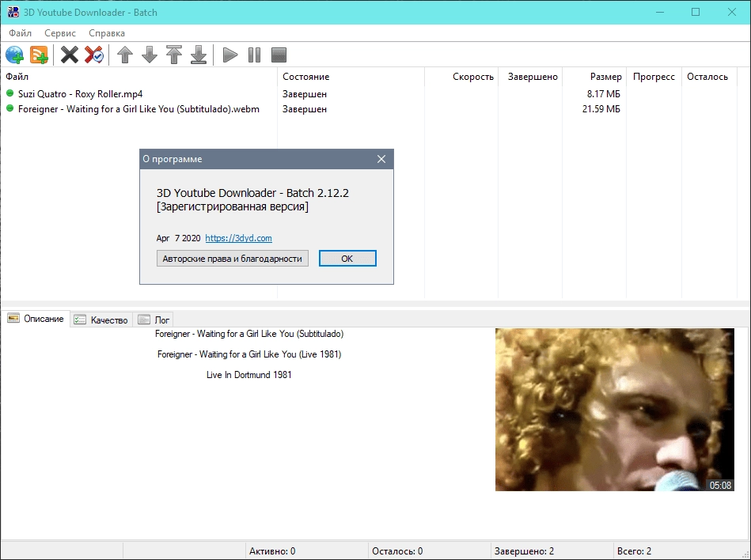Click the pause download button
This screenshot has height=560, width=751.
point(254,55)
